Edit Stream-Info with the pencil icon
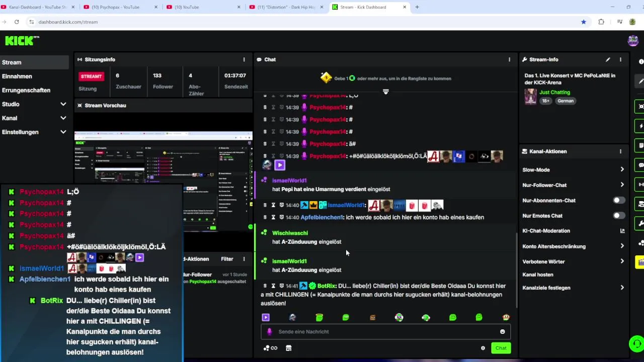Viewport: 644px width, 362px height. 608,59
